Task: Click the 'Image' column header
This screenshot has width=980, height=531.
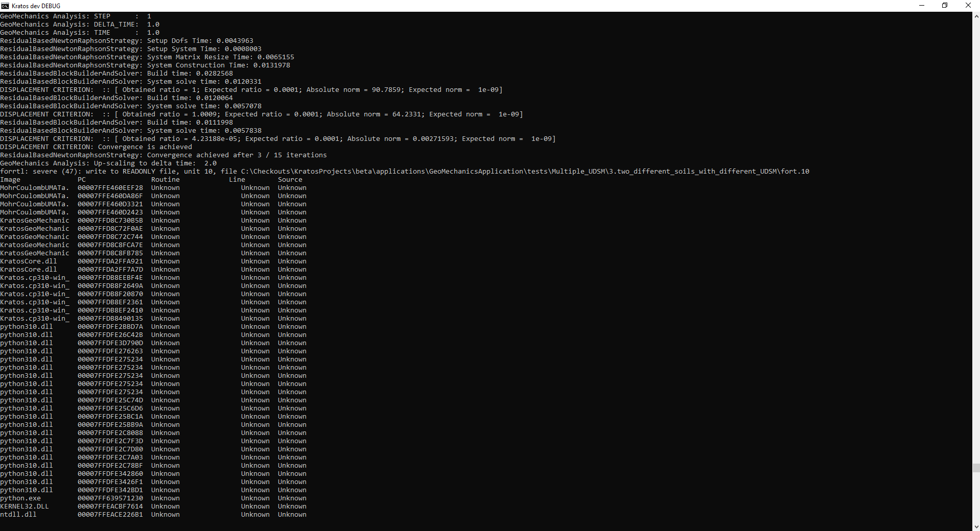Action: click(10, 180)
